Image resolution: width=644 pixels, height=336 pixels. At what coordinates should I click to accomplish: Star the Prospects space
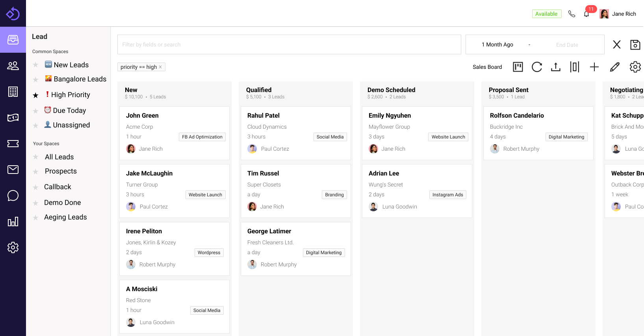click(x=35, y=172)
